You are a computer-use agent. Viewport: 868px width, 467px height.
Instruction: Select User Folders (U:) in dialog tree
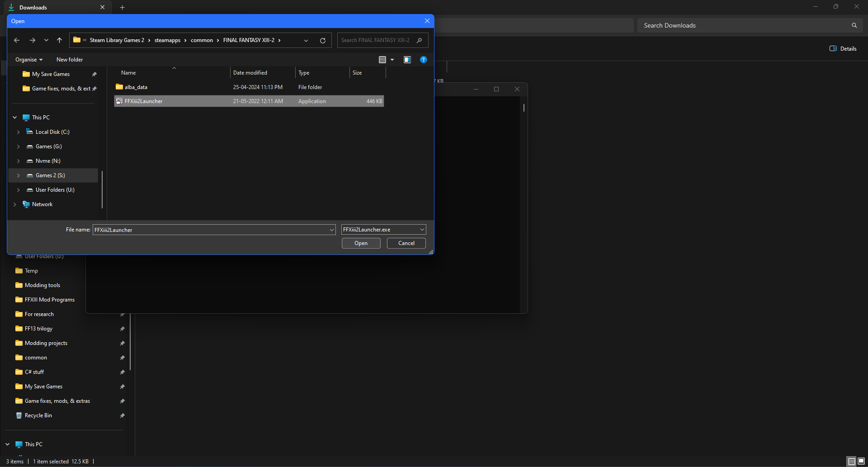[55, 190]
